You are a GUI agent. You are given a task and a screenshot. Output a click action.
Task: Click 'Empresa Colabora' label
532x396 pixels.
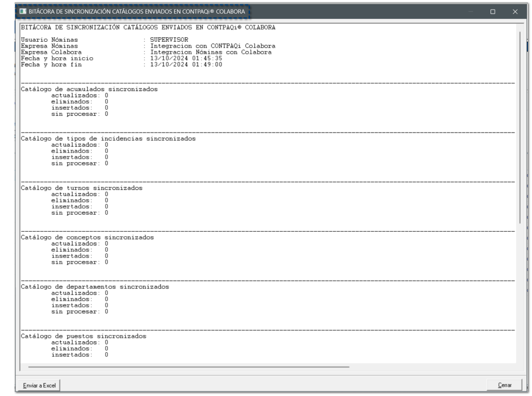pos(51,52)
